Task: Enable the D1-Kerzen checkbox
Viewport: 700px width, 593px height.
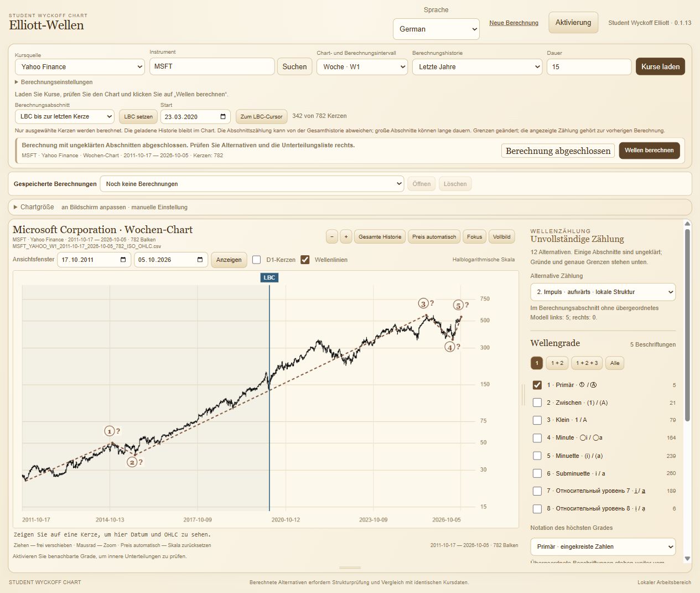Action: [x=257, y=260]
